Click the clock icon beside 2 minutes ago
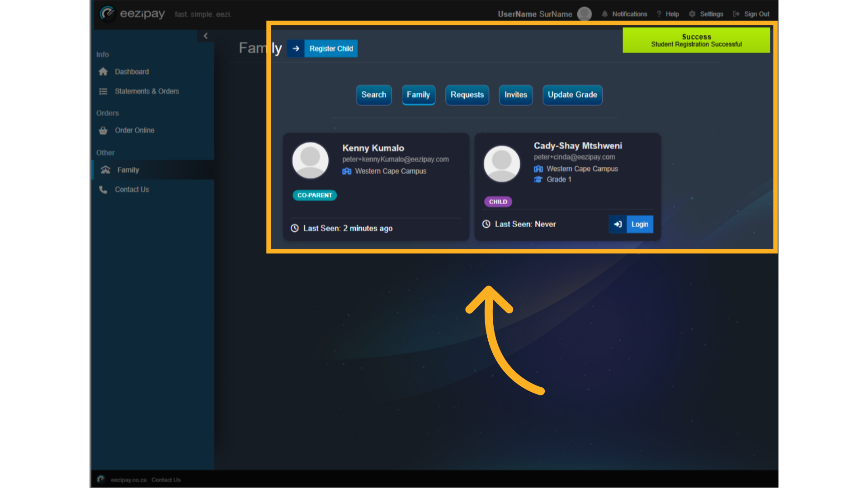The height and width of the screenshot is (488, 868). [x=295, y=228]
